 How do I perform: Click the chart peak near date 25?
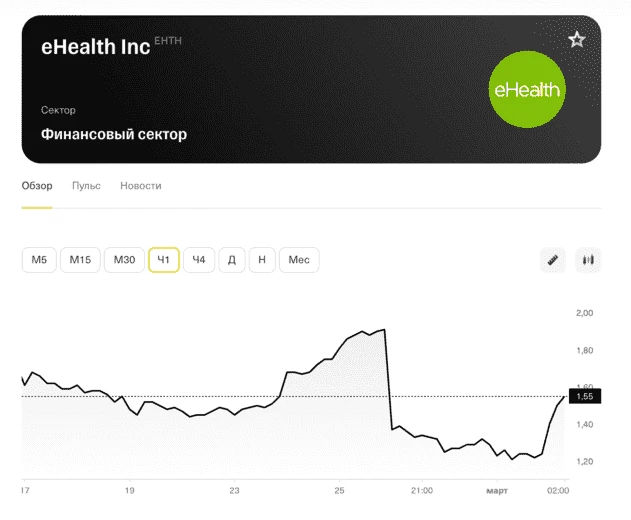(384, 330)
